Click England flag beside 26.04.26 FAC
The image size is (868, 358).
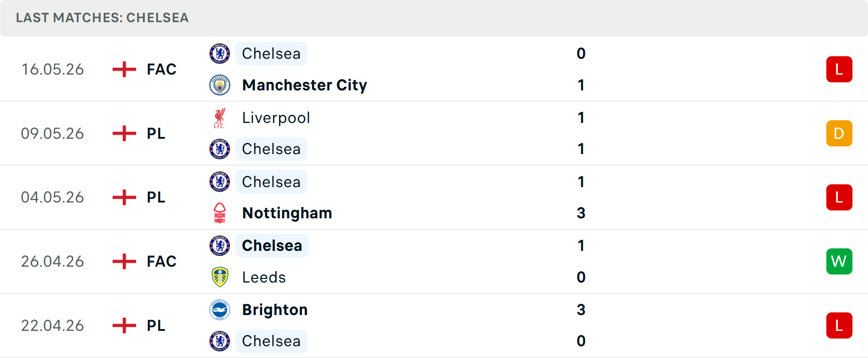[x=124, y=261]
